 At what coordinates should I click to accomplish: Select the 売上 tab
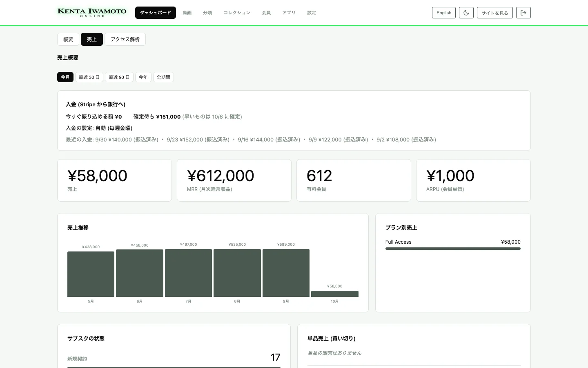92,39
